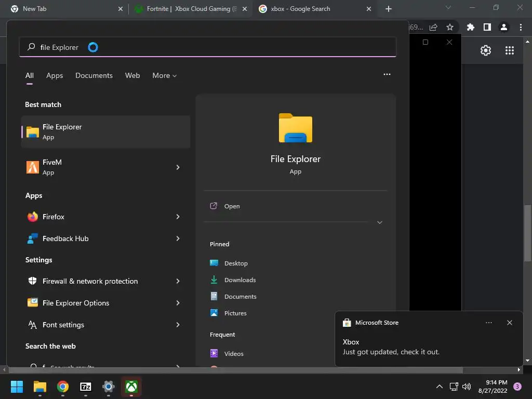Open notification center badge
Viewport: 532px width, 399px height.
click(x=517, y=387)
